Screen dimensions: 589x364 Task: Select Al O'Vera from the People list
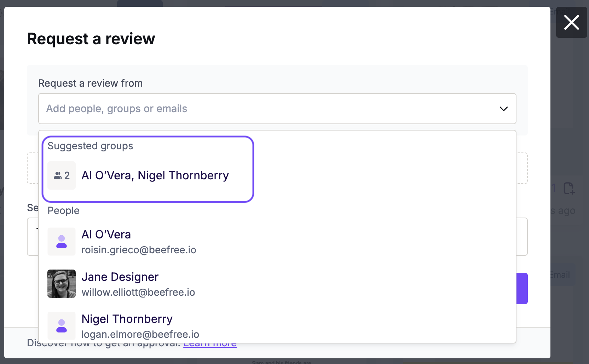106,234
